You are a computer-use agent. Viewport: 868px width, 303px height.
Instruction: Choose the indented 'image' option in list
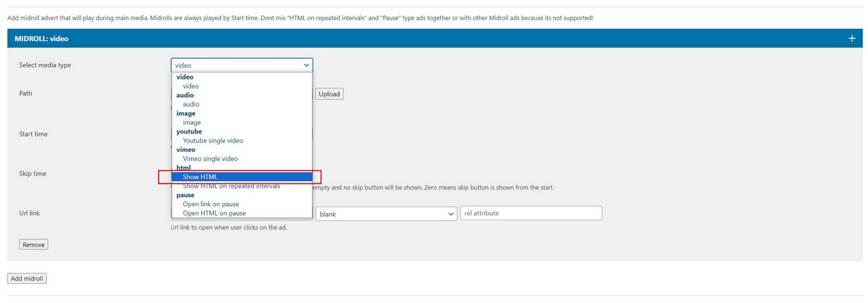point(192,123)
